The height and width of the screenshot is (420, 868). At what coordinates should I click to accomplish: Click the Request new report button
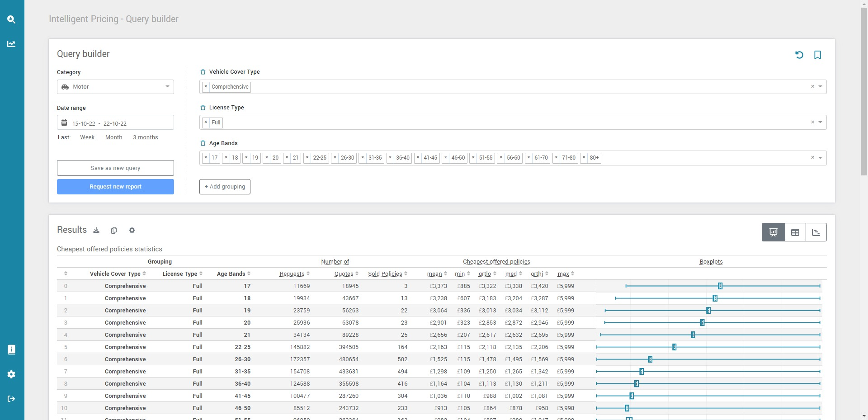pyautogui.click(x=115, y=186)
